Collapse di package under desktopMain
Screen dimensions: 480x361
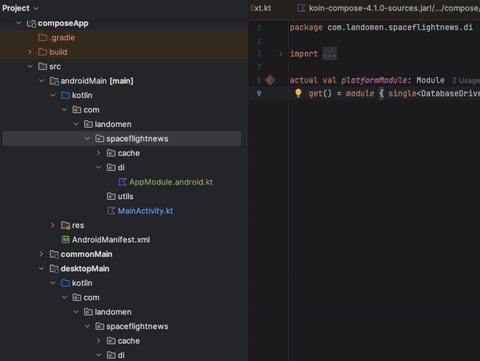98,355
